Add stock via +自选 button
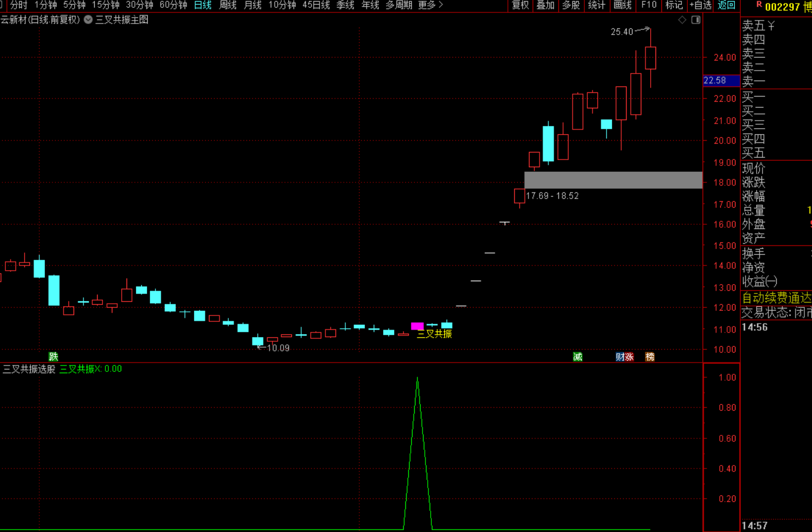 700,5
